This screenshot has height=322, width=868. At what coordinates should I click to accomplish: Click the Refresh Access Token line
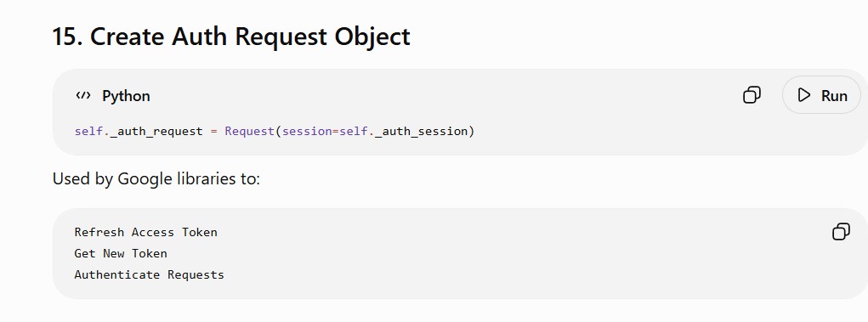pyautogui.click(x=146, y=233)
